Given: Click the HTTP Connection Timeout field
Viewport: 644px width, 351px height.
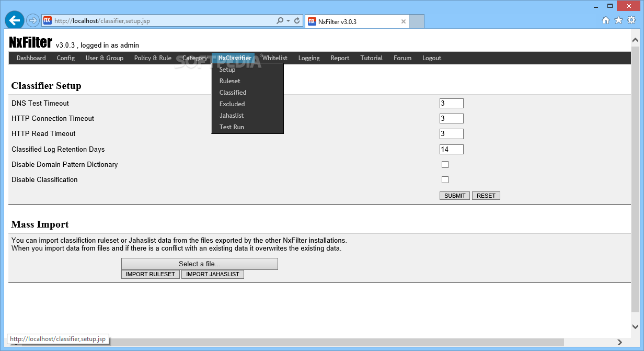Looking at the screenshot, I should point(452,119).
